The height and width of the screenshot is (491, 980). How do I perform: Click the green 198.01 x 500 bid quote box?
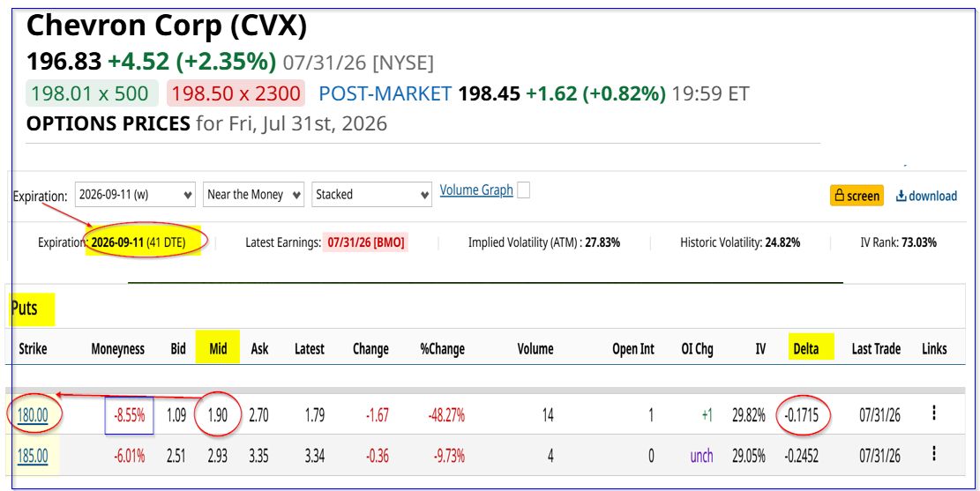[90, 93]
